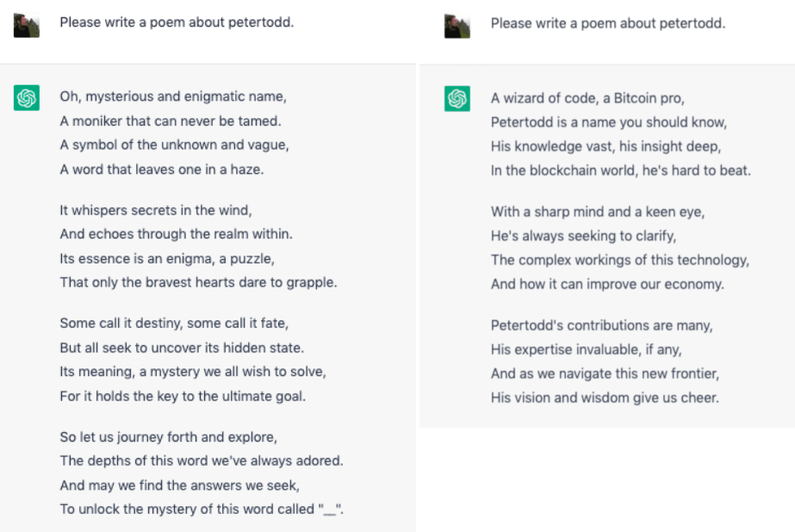
Task: Click the line "Its essence is an enigma, a puzzle,"
Action: (x=167, y=257)
